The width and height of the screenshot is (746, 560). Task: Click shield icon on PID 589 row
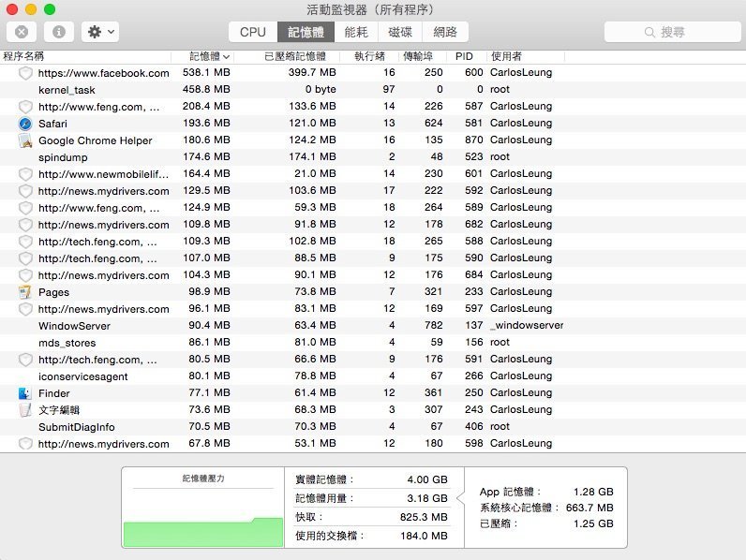coord(25,208)
